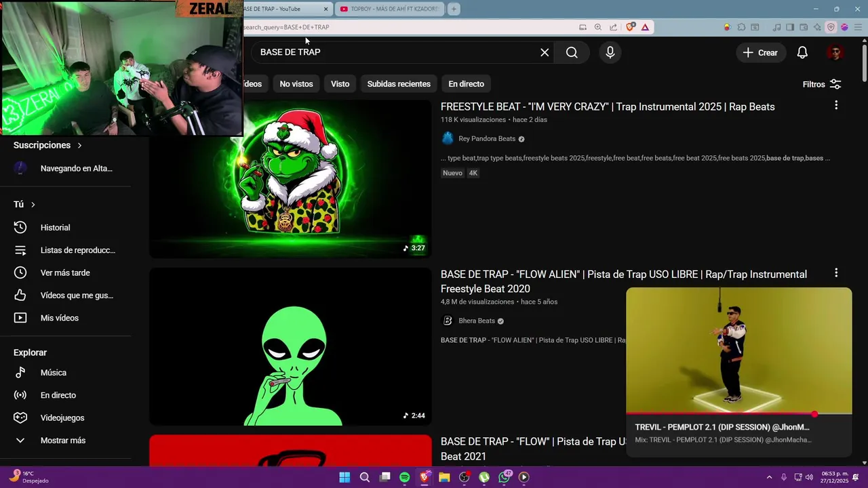Open Brave Leo AI sparkle icon
Screen dimensions: 868x488
817,27
